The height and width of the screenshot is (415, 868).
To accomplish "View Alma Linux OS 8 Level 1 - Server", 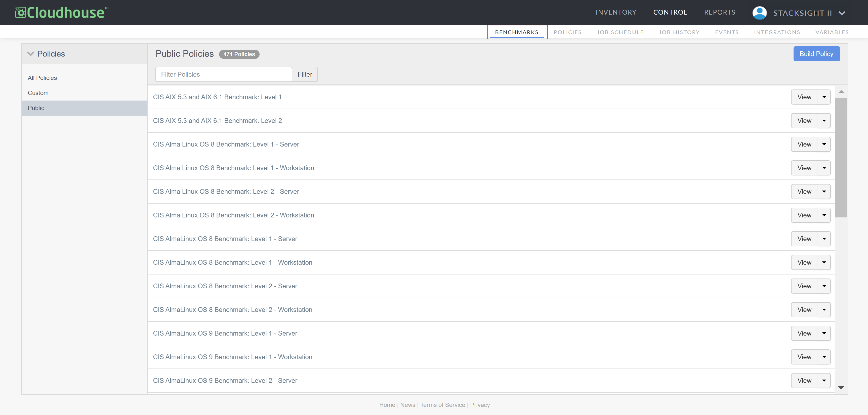I will pos(804,144).
